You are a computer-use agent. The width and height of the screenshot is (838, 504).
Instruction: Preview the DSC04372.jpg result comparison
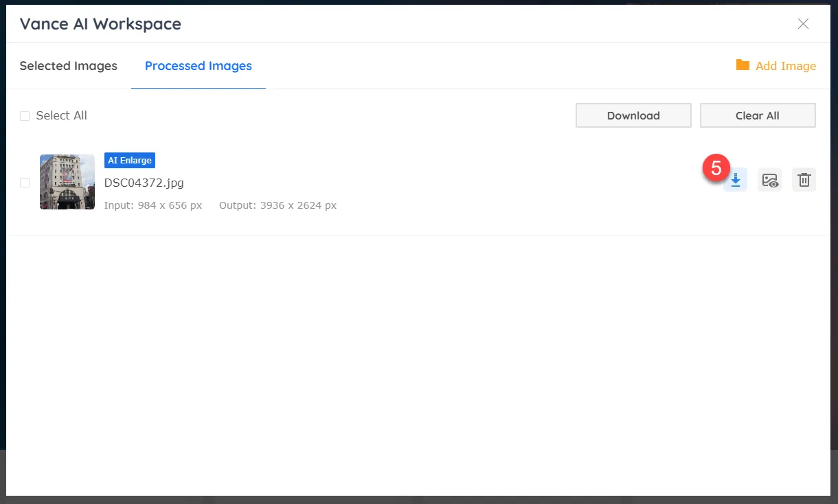769,180
